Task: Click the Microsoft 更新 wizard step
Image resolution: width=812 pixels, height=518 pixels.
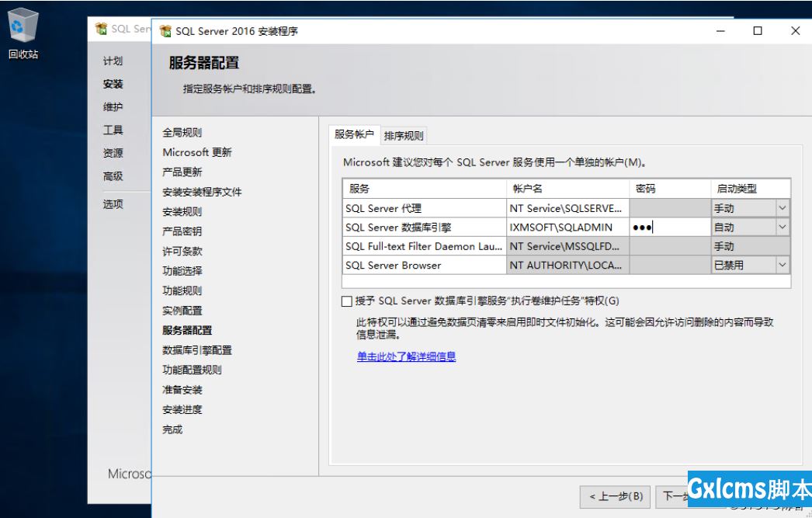Action: click(x=197, y=152)
